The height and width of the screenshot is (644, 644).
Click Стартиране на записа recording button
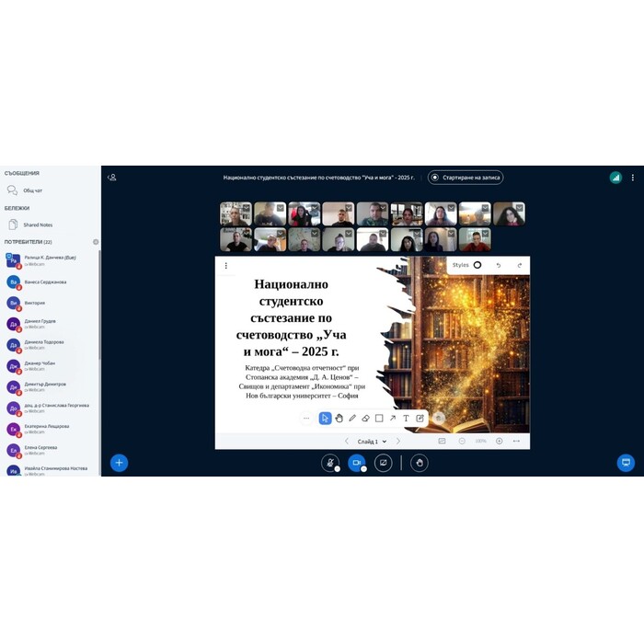[x=466, y=178]
